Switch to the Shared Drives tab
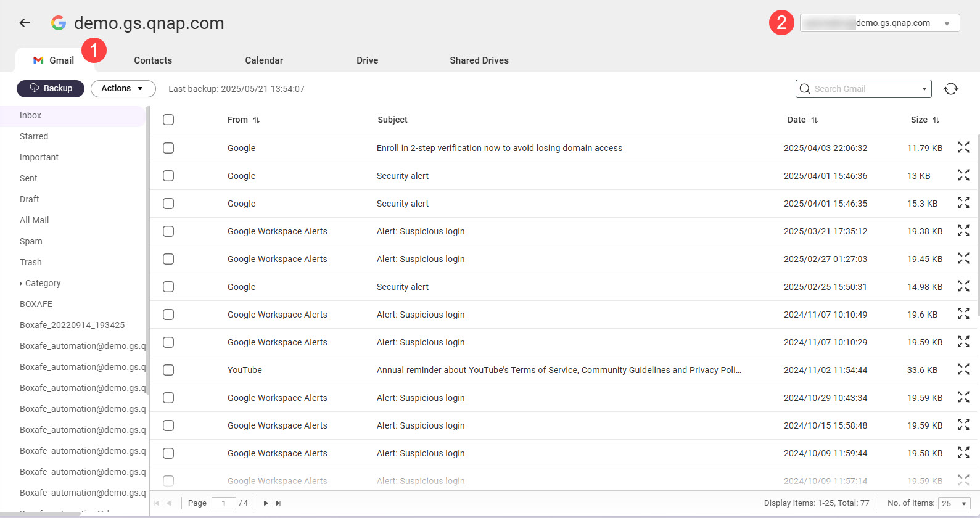Image resolution: width=980 pixels, height=518 pixels. click(x=479, y=60)
